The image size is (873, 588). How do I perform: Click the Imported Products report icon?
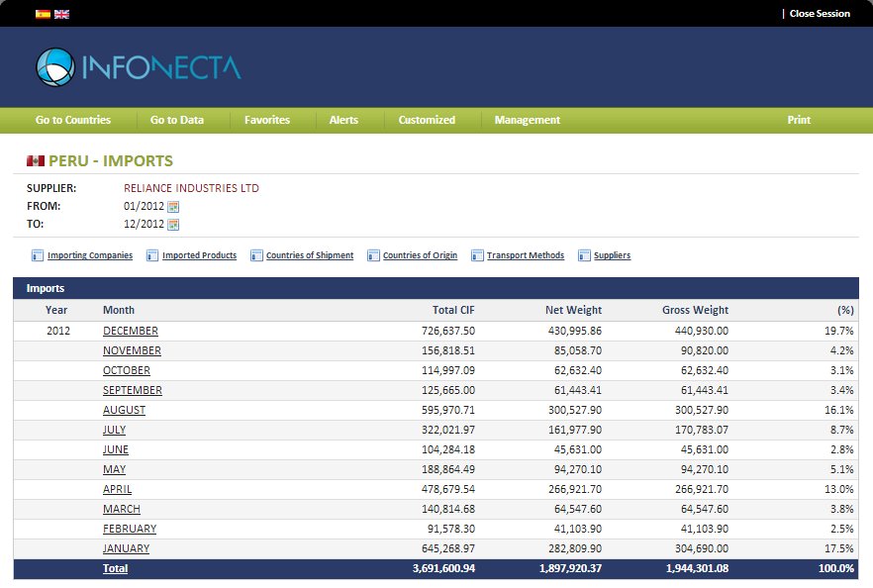coord(152,255)
